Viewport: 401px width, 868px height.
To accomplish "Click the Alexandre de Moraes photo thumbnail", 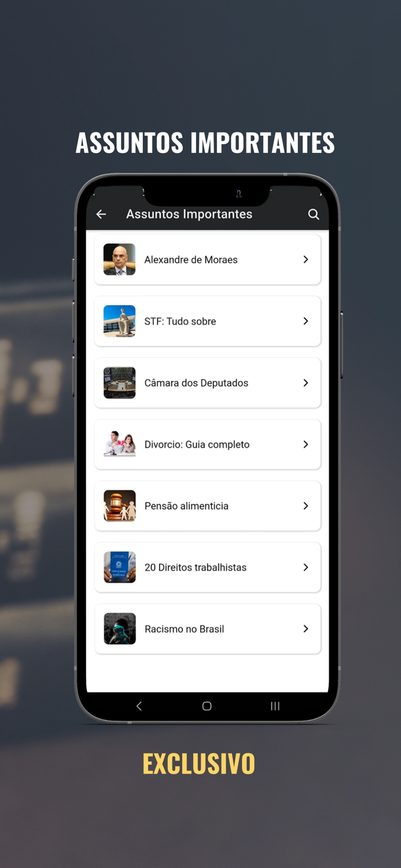I will 120,259.
